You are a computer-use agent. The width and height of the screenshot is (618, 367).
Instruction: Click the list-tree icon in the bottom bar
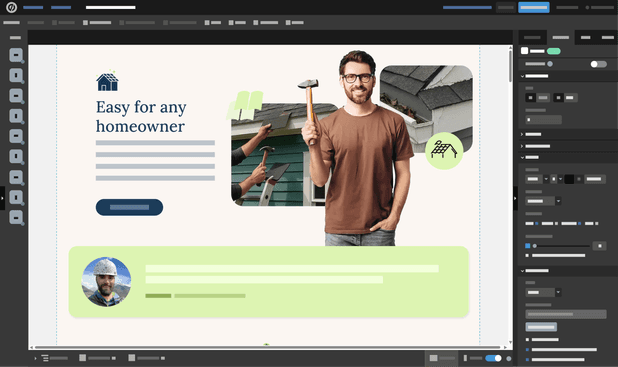click(45, 358)
